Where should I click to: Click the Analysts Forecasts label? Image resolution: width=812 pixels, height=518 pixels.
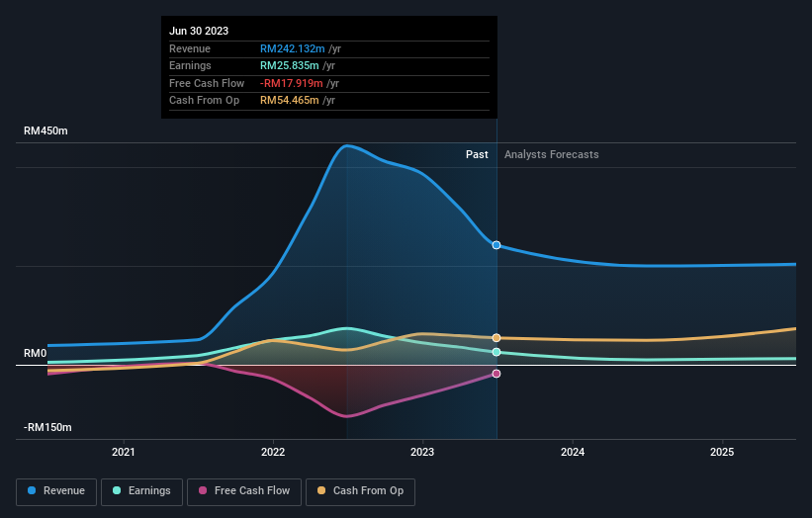tap(552, 155)
